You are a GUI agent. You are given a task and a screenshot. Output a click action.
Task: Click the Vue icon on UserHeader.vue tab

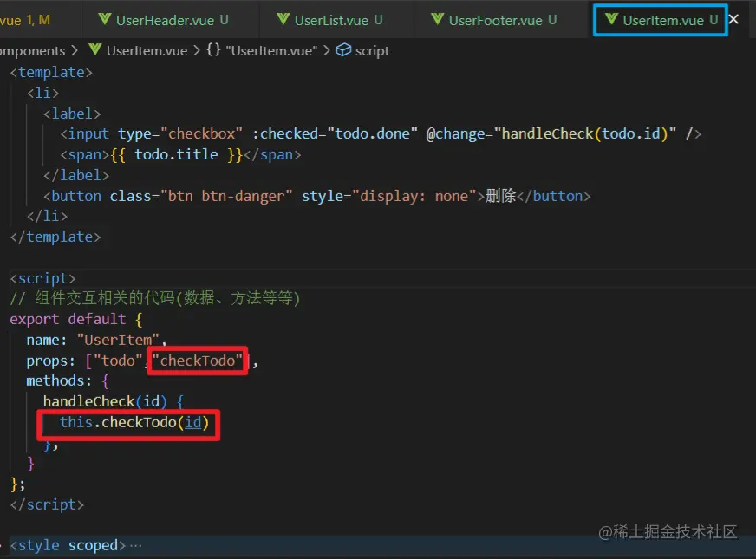(105, 19)
